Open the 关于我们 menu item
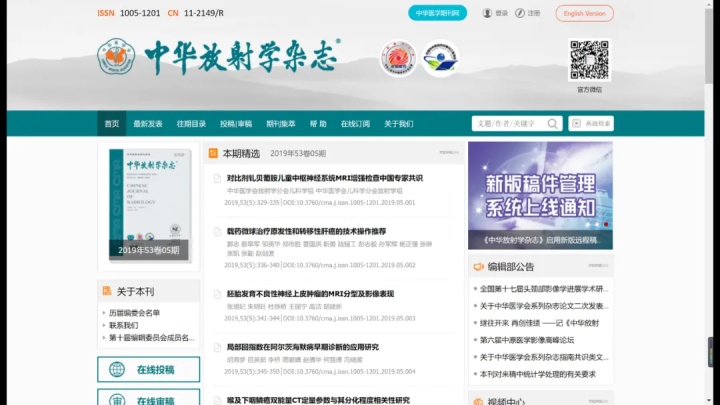Image resolution: width=720 pixels, height=405 pixels. pyautogui.click(x=399, y=124)
